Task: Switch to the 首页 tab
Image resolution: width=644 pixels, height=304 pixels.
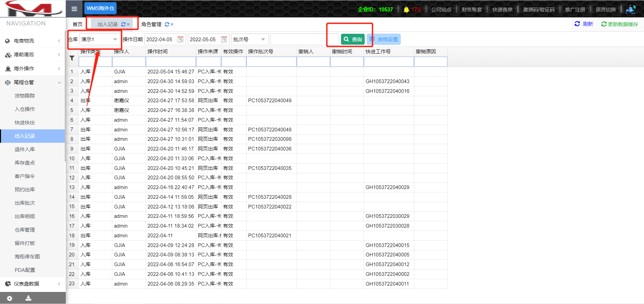Action: tap(77, 24)
